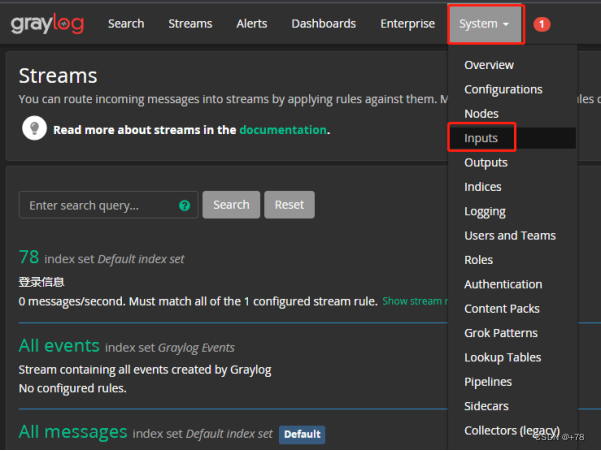The width and height of the screenshot is (601, 451).
Task: Open Grok Patterns
Action: [x=501, y=333]
